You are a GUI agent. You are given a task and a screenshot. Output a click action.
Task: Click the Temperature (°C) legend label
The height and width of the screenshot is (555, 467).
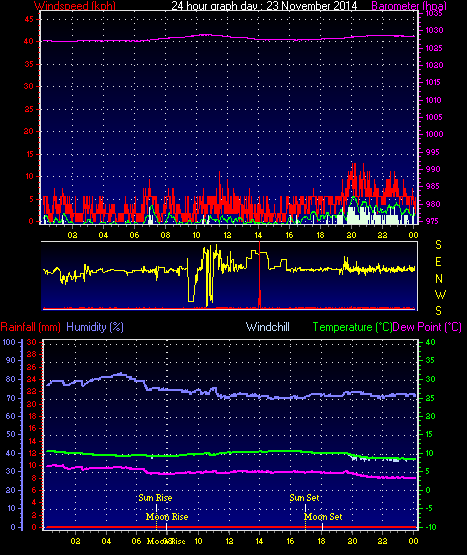(352, 327)
